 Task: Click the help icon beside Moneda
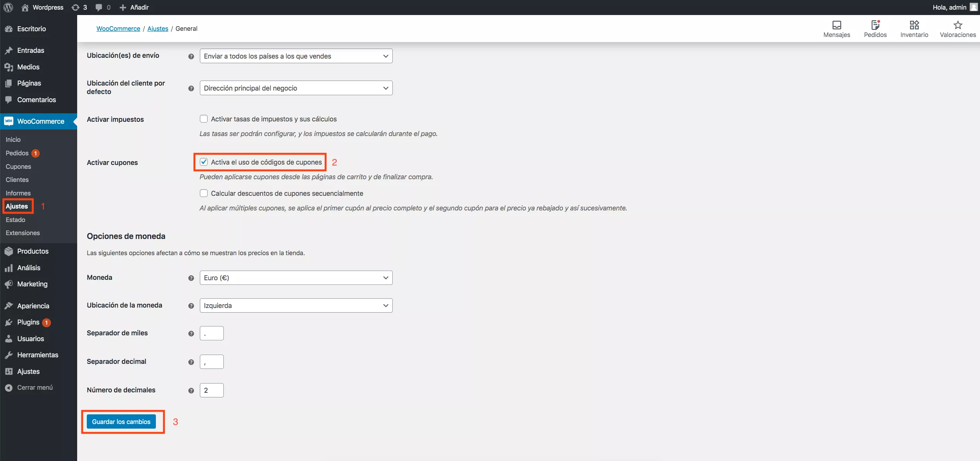(x=191, y=278)
